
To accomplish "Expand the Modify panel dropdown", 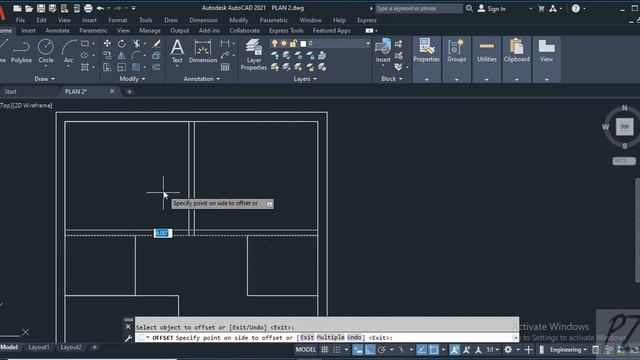I will (132, 79).
